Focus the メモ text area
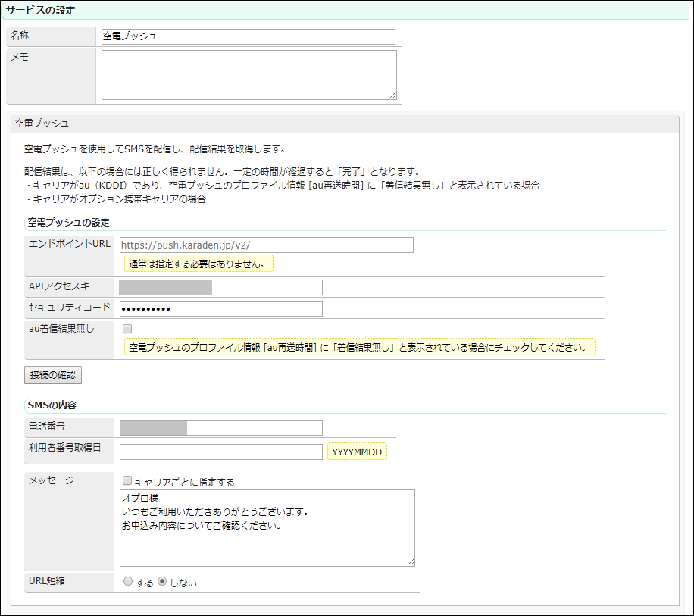This screenshot has height=616, width=694. pyautogui.click(x=248, y=74)
